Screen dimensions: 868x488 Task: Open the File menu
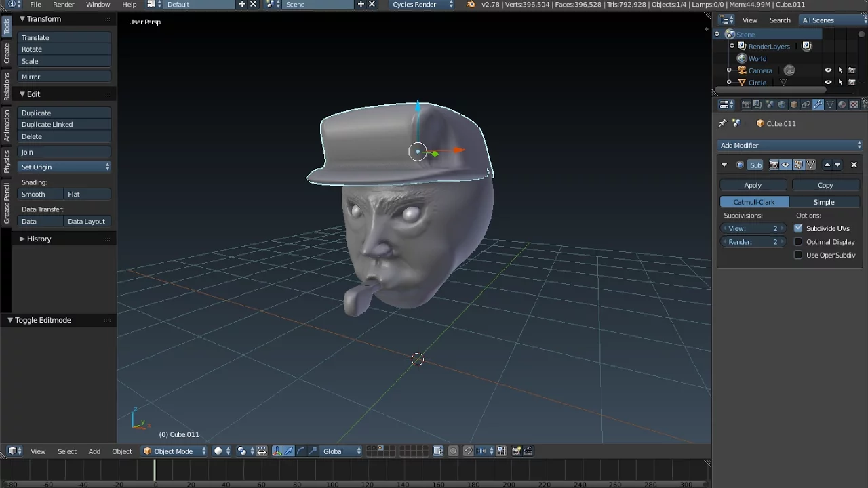click(35, 4)
